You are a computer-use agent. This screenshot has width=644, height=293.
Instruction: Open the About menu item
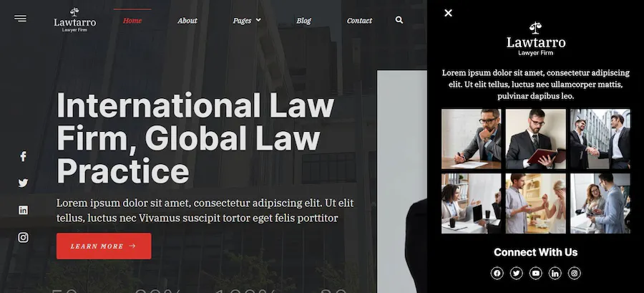(x=187, y=20)
